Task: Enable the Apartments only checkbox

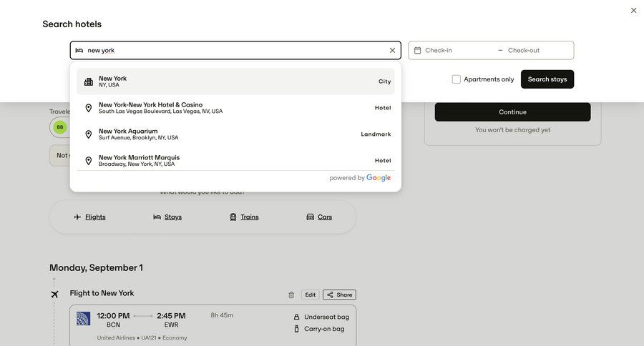Action: click(x=457, y=79)
